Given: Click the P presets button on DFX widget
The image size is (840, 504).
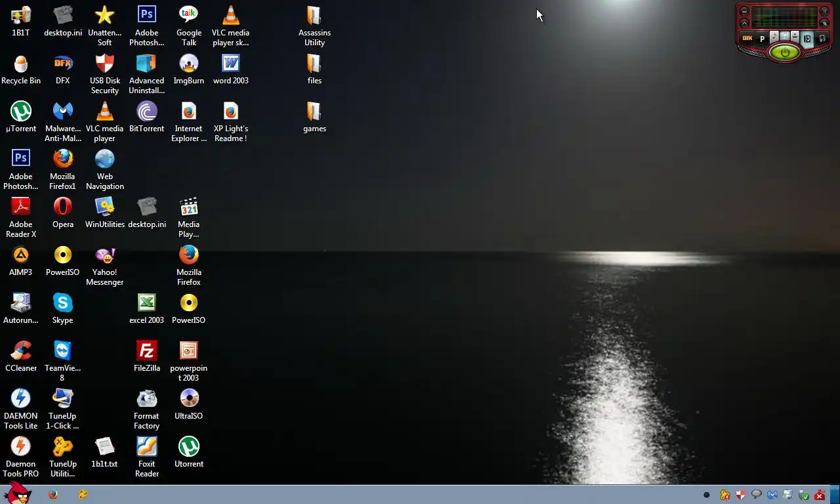Looking at the screenshot, I should click(x=762, y=39).
